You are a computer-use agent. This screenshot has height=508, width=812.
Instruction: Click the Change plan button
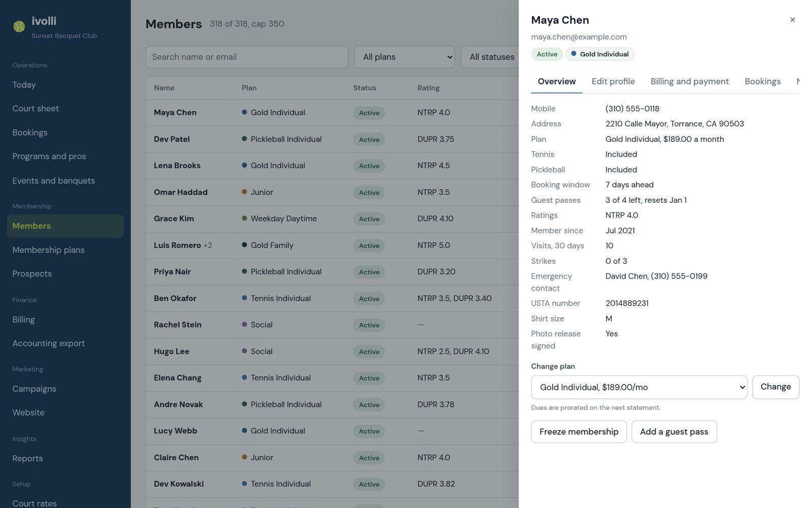click(775, 387)
